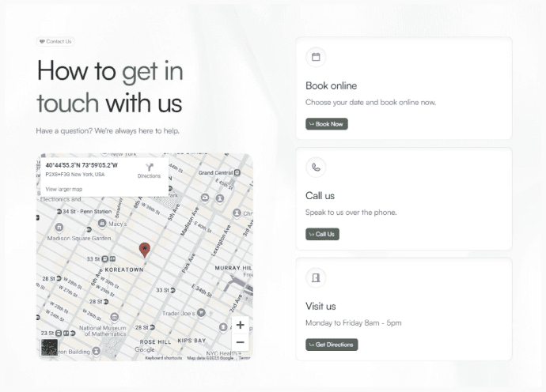
Task: Click View larger map link
Action: 64,189
